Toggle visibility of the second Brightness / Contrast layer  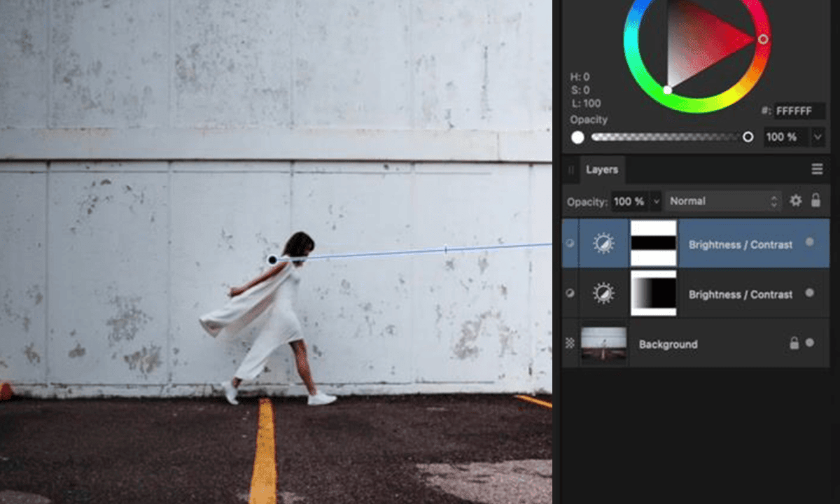(x=569, y=294)
